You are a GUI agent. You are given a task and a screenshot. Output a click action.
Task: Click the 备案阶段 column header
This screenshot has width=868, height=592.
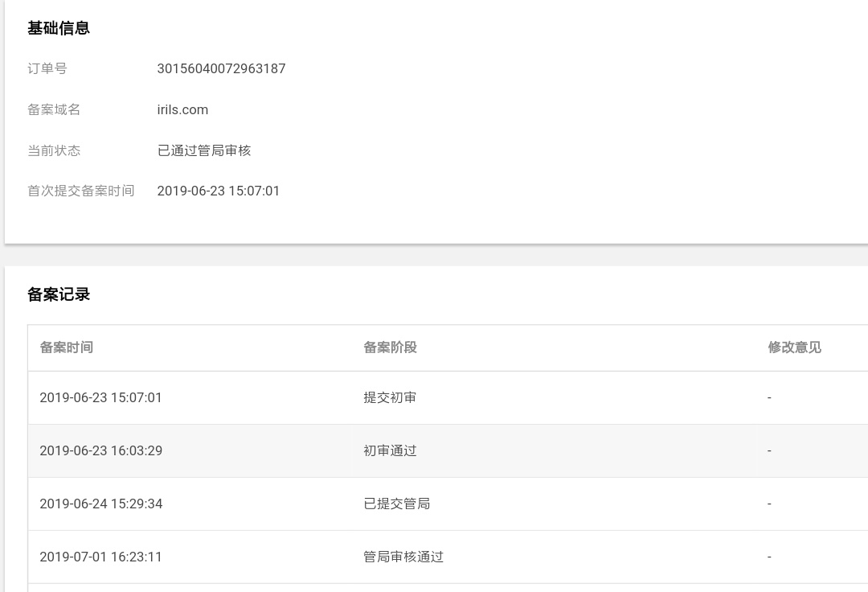(x=390, y=347)
